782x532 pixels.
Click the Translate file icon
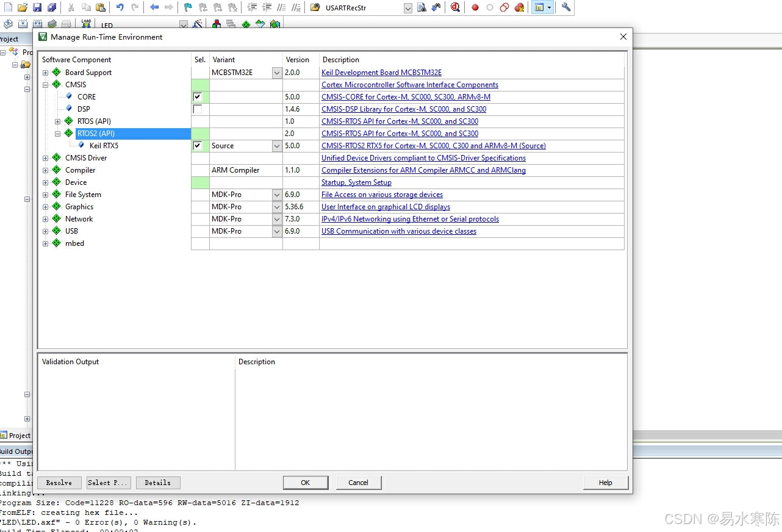pos(8,24)
